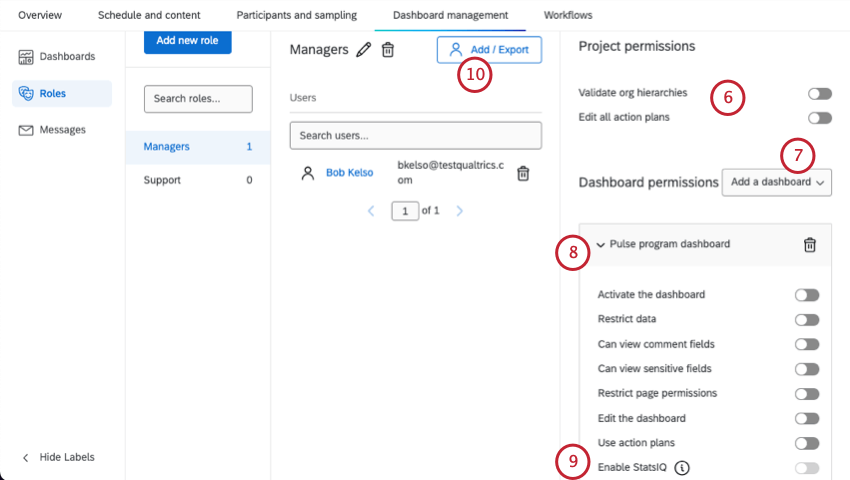Toggle Edit the dashboard permission
Viewport: 850px width, 480px height.
click(x=807, y=419)
